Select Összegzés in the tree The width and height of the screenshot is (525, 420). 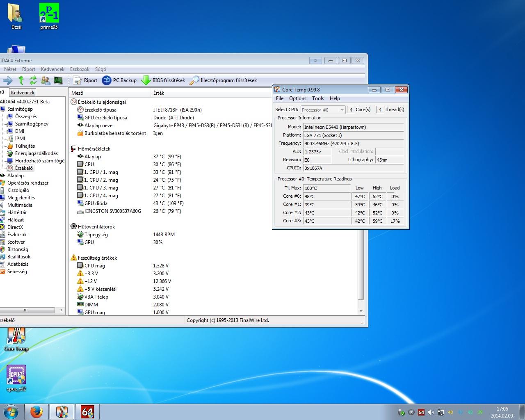(26, 116)
